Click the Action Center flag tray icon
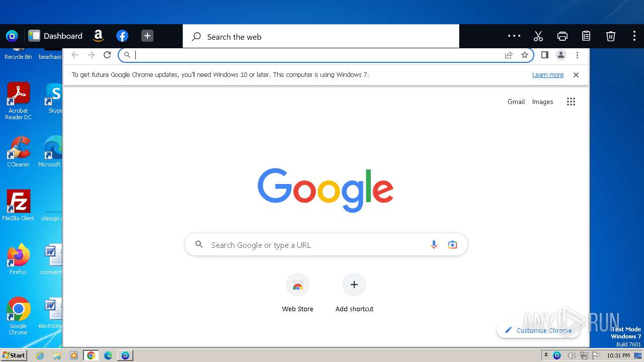 597,355
